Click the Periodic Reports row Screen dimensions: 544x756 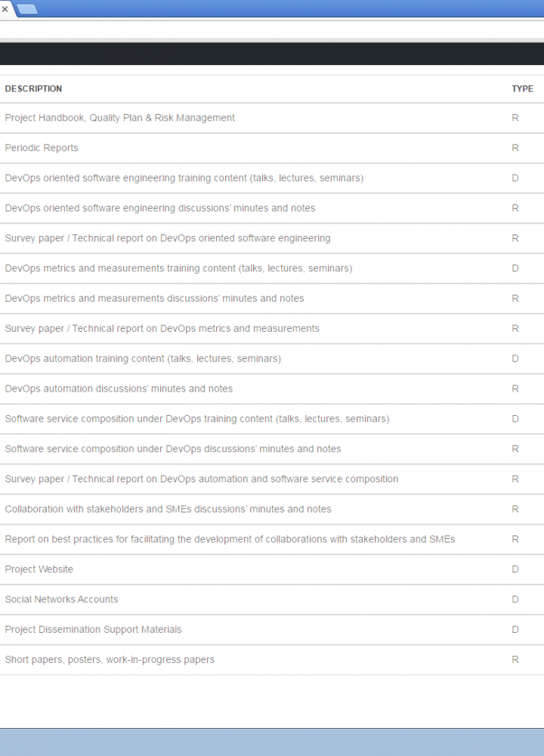[x=42, y=148]
